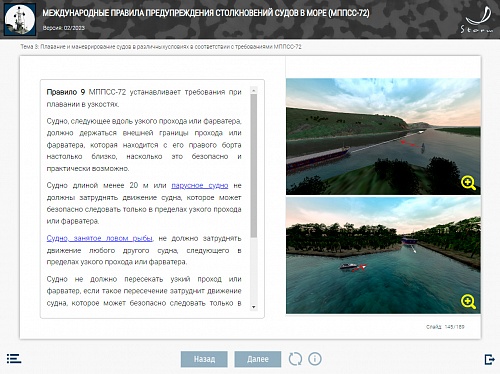Click the Storm logo in header
500x374 pixels.
[x=477, y=20]
